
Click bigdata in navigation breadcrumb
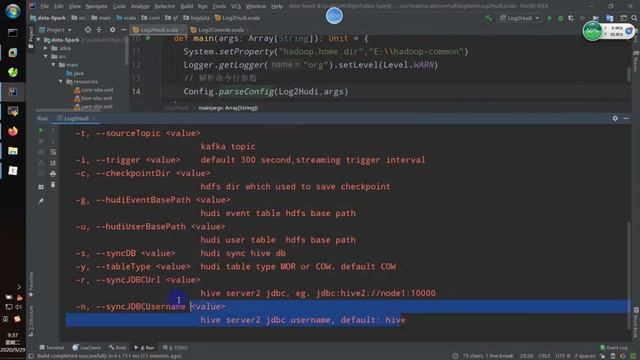196,18
